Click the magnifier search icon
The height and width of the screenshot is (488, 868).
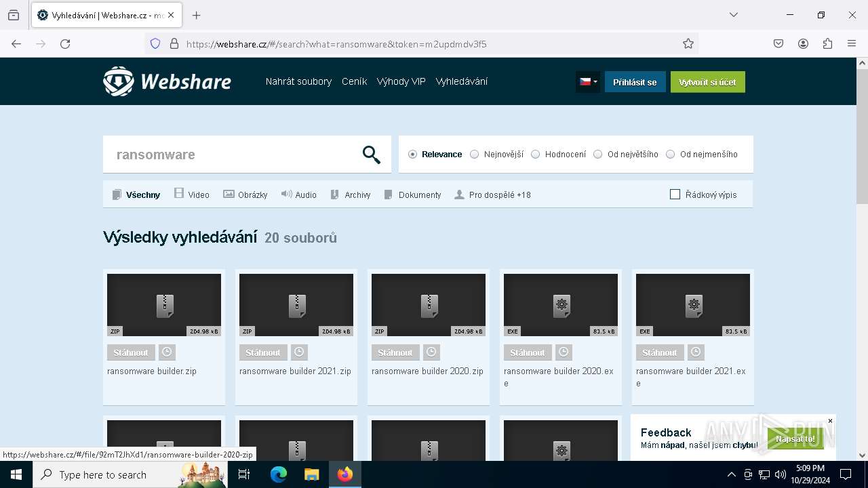(371, 155)
